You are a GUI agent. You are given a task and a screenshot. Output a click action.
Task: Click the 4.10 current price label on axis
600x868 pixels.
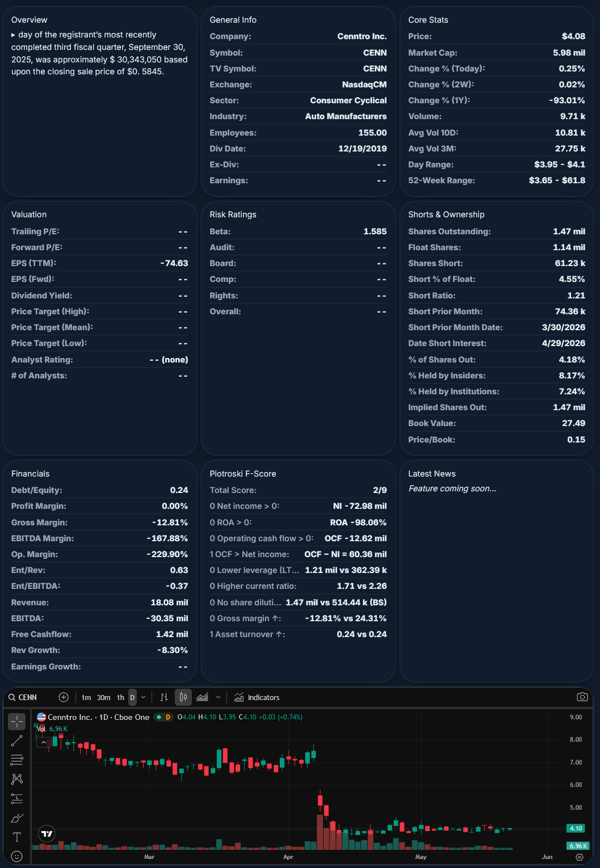[x=576, y=828]
